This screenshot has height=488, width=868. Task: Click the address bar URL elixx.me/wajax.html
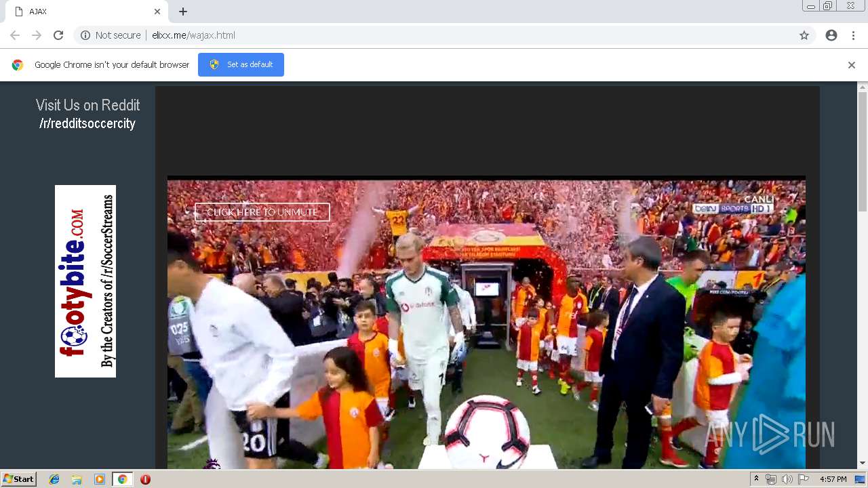coord(193,35)
